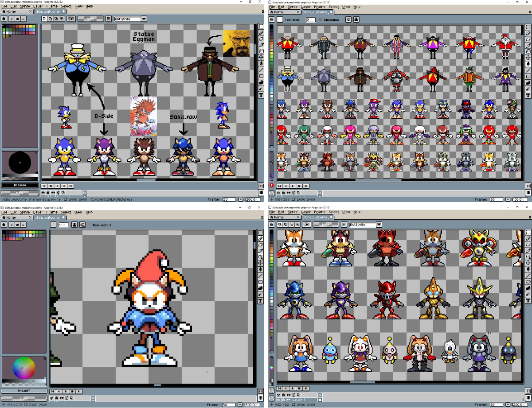This screenshot has height=408, width=532.
Task: Open the Frame menu in bottom-left window
Action: 52,212
